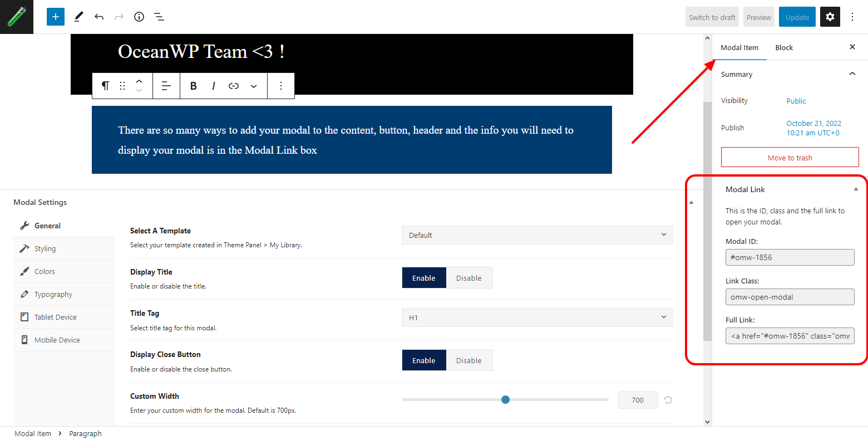Open more rich text controls

pos(254,86)
